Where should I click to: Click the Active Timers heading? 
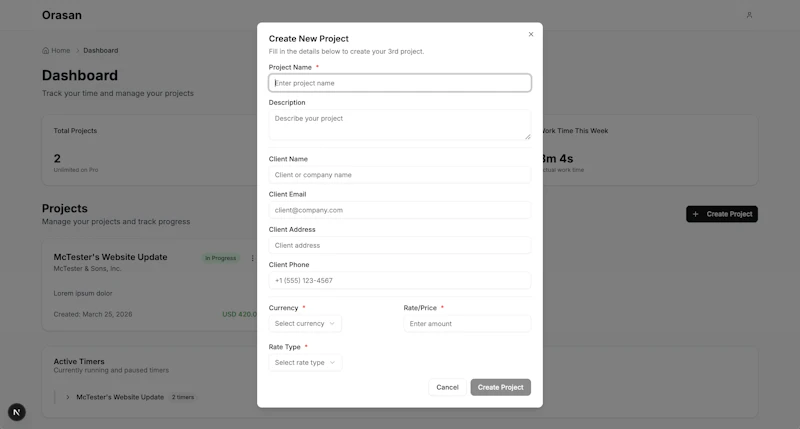pyautogui.click(x=79, y=361)
